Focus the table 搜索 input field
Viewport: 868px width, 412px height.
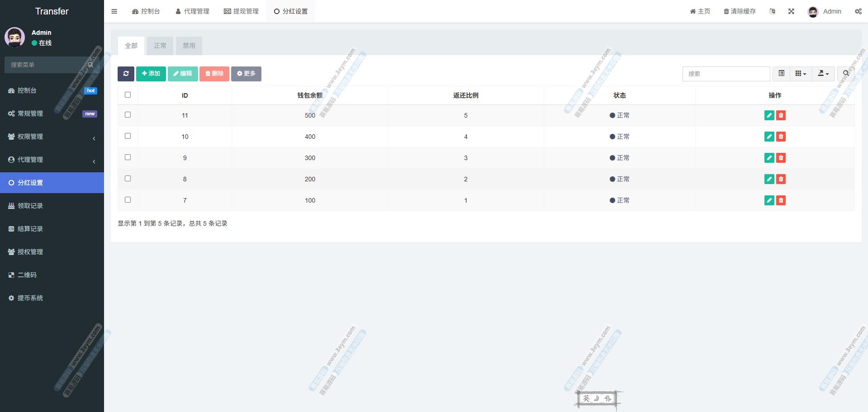(x=726, y=74)
